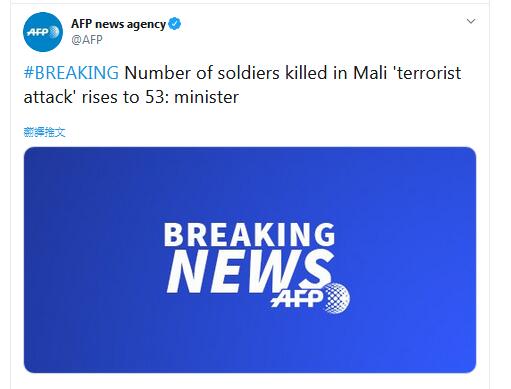This screenshot has height=389, width=511.
Task: Click the text 'rises to 53: minister'
Action: coord(160,97)
